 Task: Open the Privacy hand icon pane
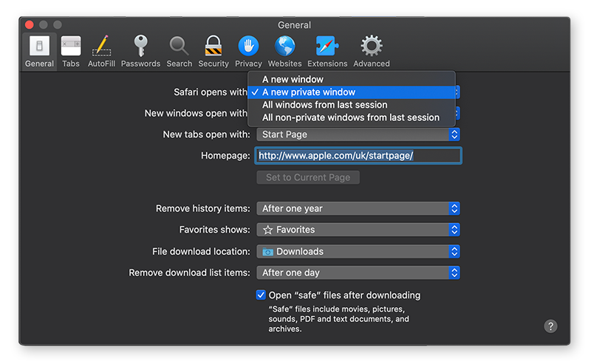pyautogui.click(x=248, y=52)
